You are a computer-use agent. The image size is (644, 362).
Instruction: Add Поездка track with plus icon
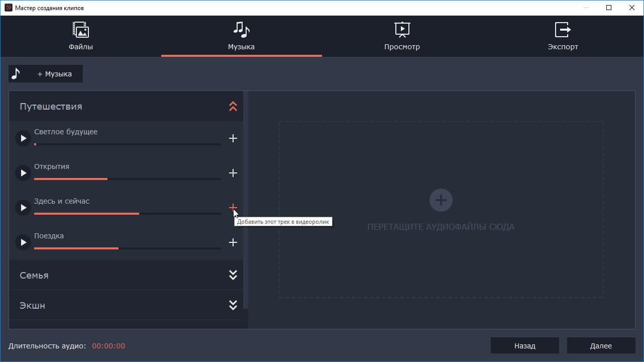[x=233, y=242]
